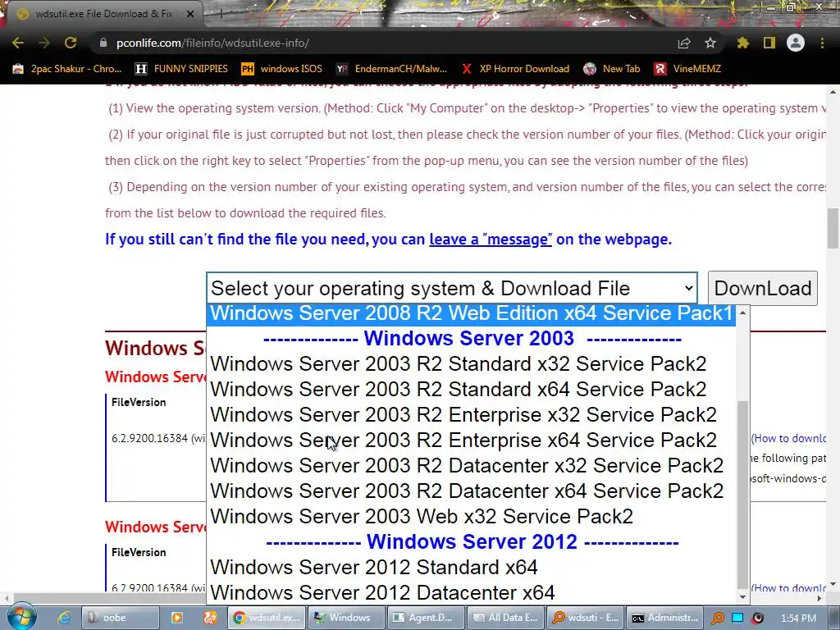Switch to the wdsuti - E... search taskbar button
The image size is (840, 630).
586,618
